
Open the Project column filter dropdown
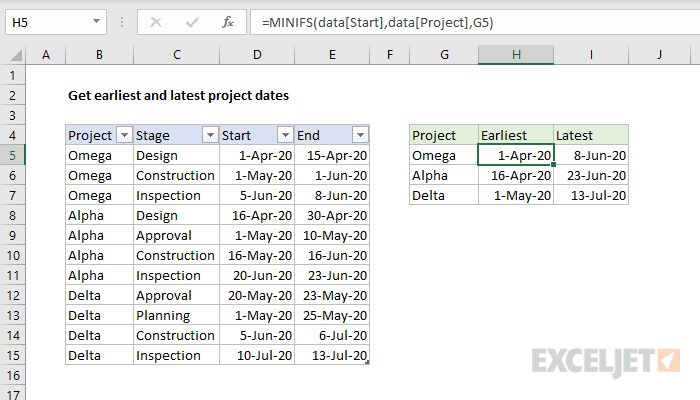[x=124, y=135]
